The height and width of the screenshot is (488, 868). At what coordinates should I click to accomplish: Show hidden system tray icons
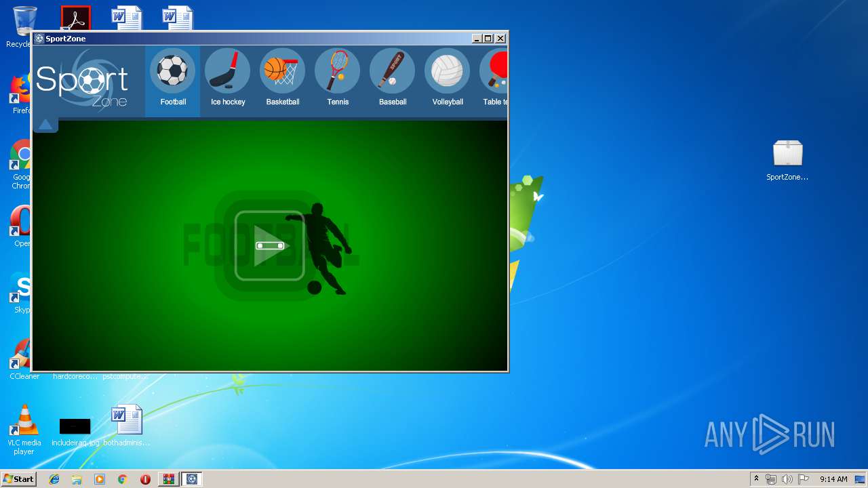pos(756,479)
